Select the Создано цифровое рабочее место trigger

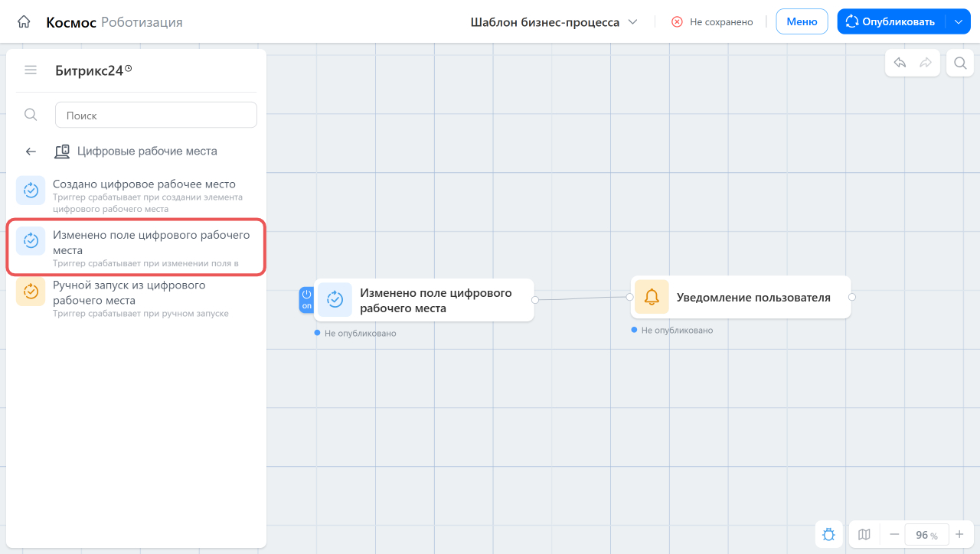tap(136, 195)
